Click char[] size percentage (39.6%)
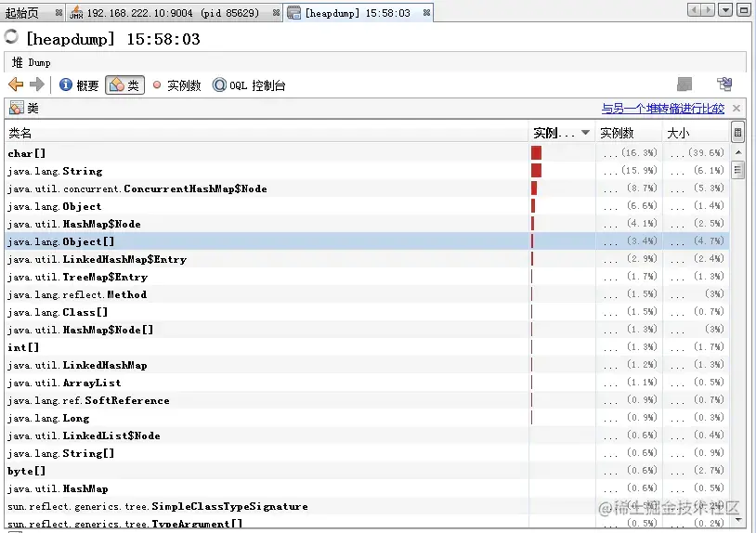The image size is (756, 533). click(x=707, y=153)
